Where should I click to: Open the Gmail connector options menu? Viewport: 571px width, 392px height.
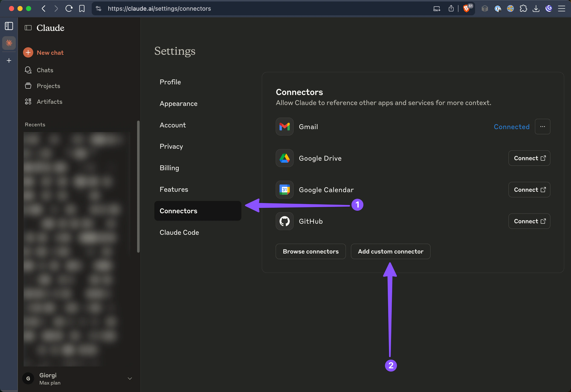[x=542, y=127]
